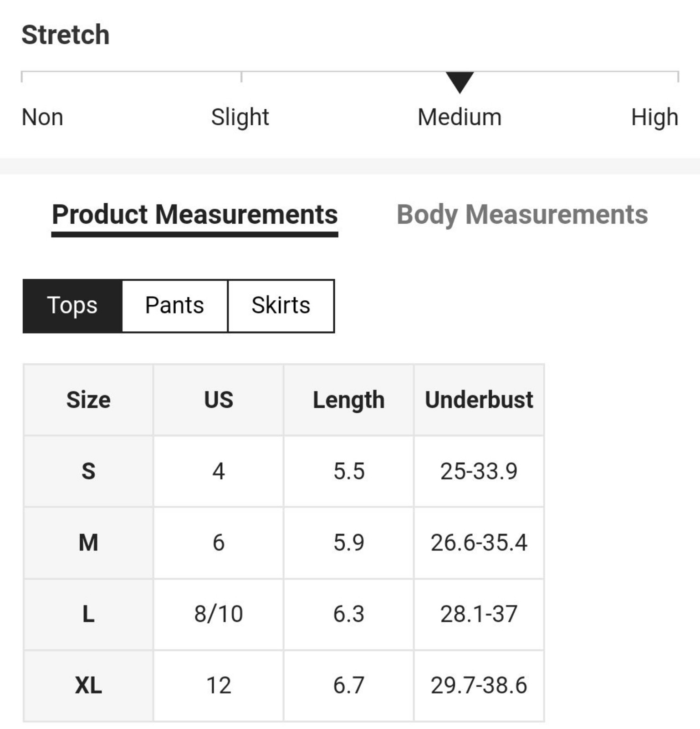The image size is (700, 729).
Task: Select the XL size row
Action: [284, 686]
